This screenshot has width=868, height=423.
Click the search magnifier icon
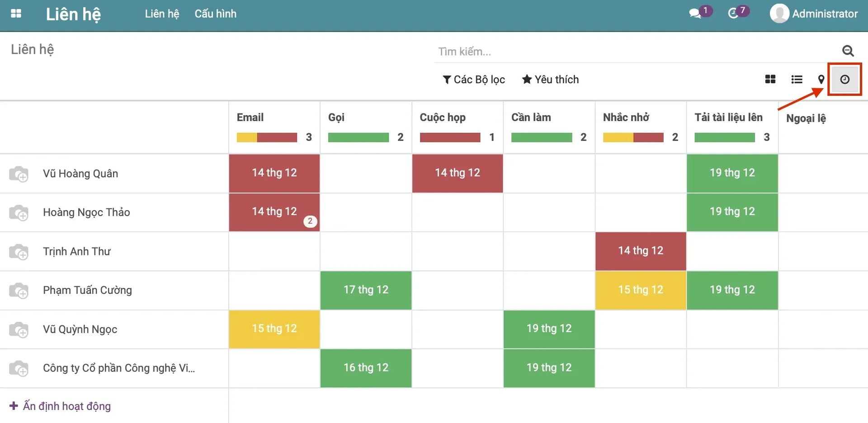pyautogui.click(x=848, y=51)
